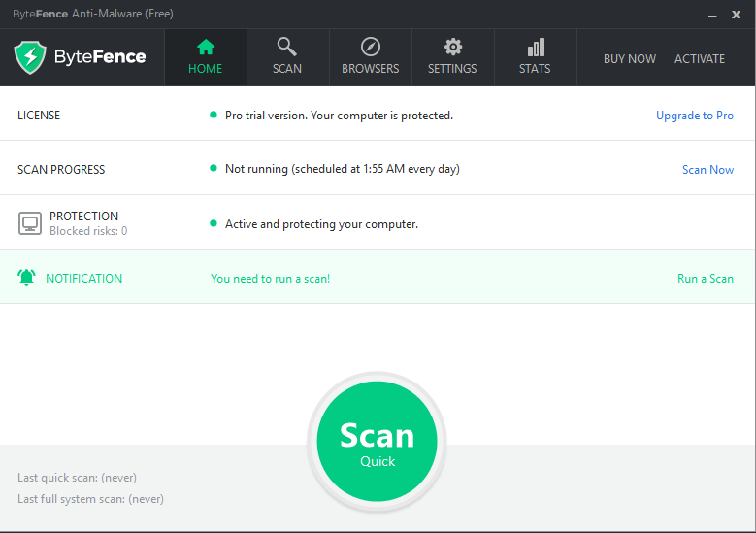Click the LICENSE row label
756x533 pixels.
click(39, 116)
